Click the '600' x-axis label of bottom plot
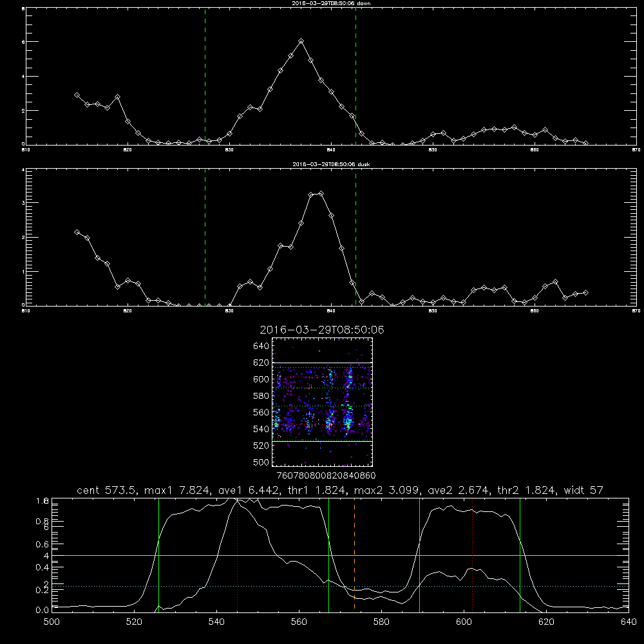Viewport: 644px width, 644px height. 464,622
